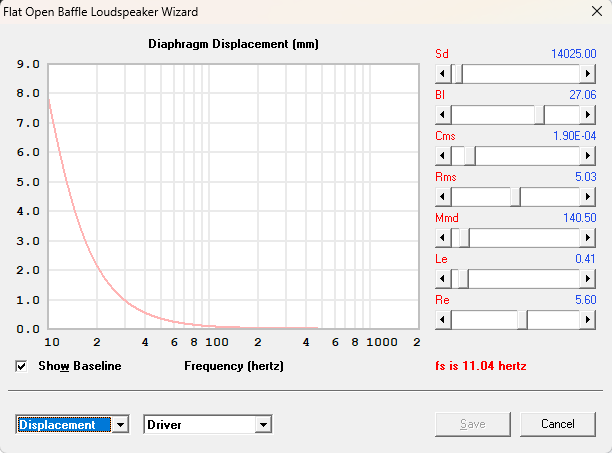Reduce Re via its left arrow
The image size is (612, 453).
[443, 320]
